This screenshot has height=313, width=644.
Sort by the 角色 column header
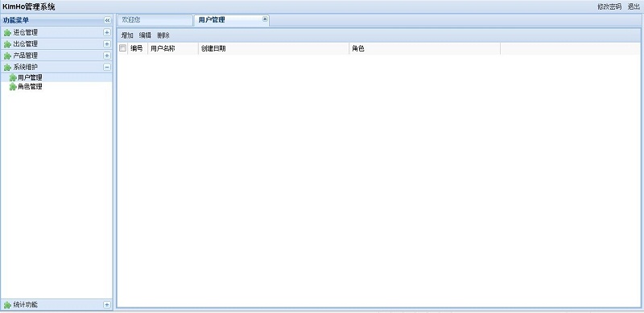pyautogui.click(x=425, y=48)
